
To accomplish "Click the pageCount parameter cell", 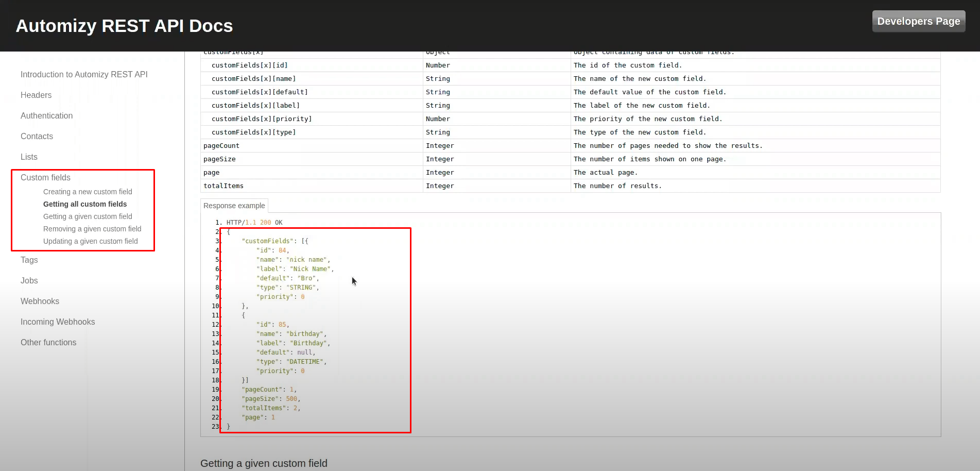I will [312, 146].
